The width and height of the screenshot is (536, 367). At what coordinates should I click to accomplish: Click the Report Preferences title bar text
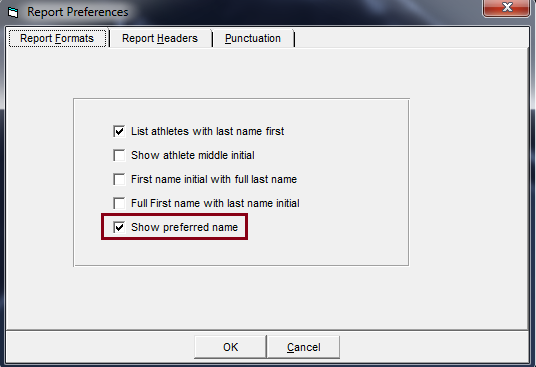click(x=78, y=12)
